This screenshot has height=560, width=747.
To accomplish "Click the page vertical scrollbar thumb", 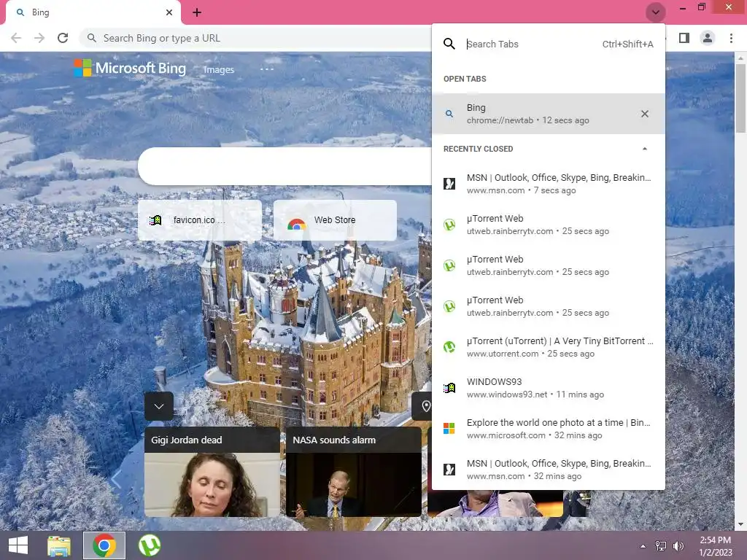I will pyautogui.click(x=740, y=98).
